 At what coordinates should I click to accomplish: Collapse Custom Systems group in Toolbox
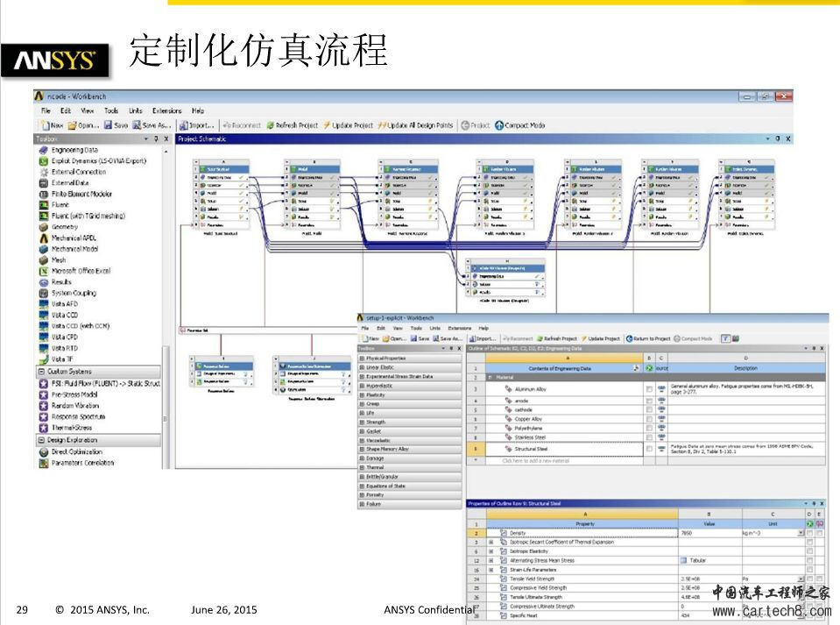[41, 372]
